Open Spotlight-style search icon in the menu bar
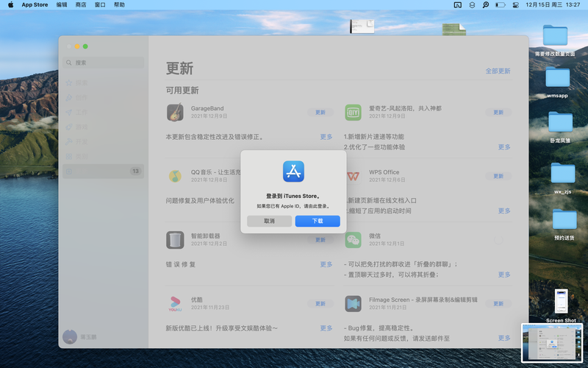The height and width of the screenshot is (368, 588). (486, 5)
